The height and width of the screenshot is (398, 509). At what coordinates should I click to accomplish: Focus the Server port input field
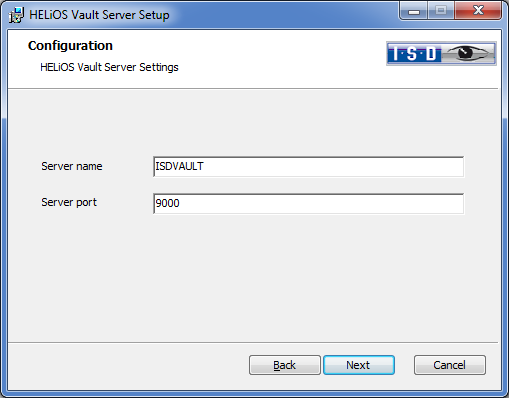308,203
